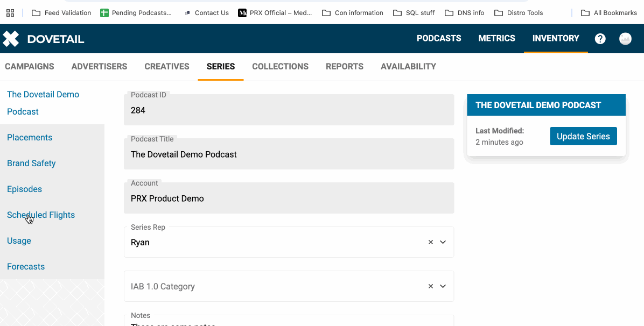Screen dimensions: 644x326
Task: Clear the Series Rep selection
Action: point(430,242)
